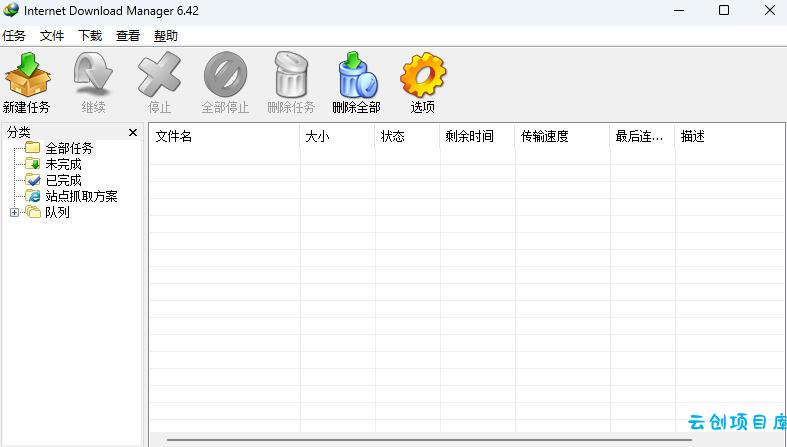Image resolution: width=787 pixels, height=447 pixels.
Task: Click the IDM logo in the title bar
Action: 11,10
